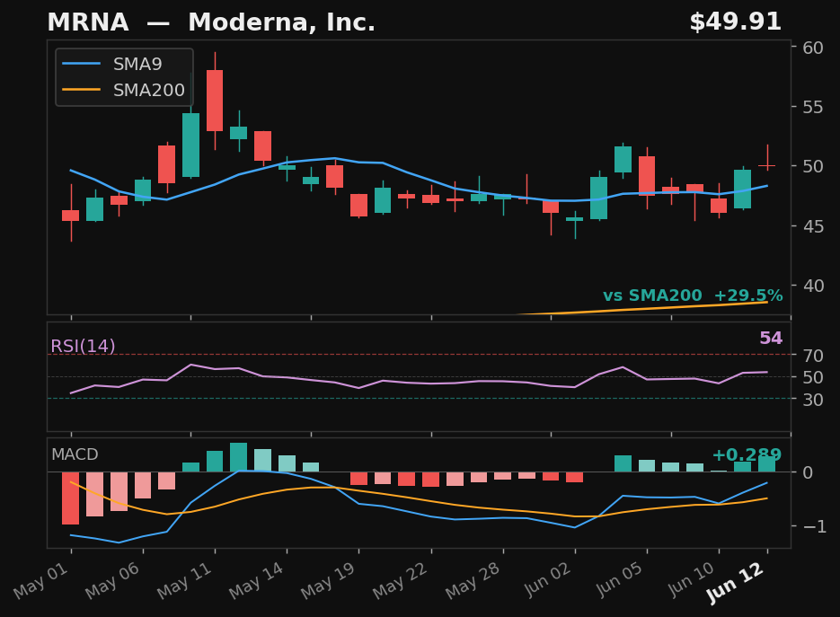Screen dimensions: 840x617
Task: Click the May 01 date label
Action: pyautogui.click(x=41, y=580)
